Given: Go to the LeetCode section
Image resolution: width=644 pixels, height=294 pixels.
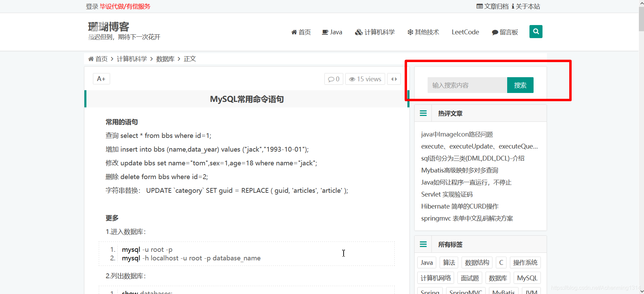Looking at the screenshot, I should coord(465,32).
